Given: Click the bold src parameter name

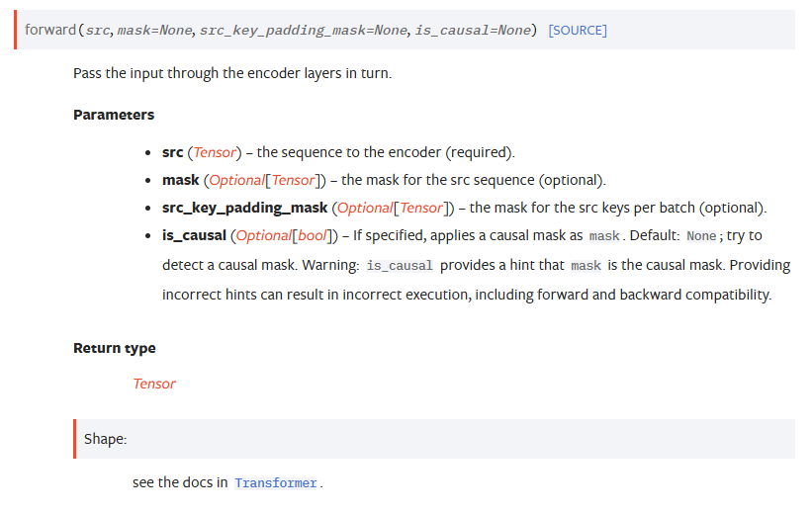Looking at the screenshot, I should point(172,152).
